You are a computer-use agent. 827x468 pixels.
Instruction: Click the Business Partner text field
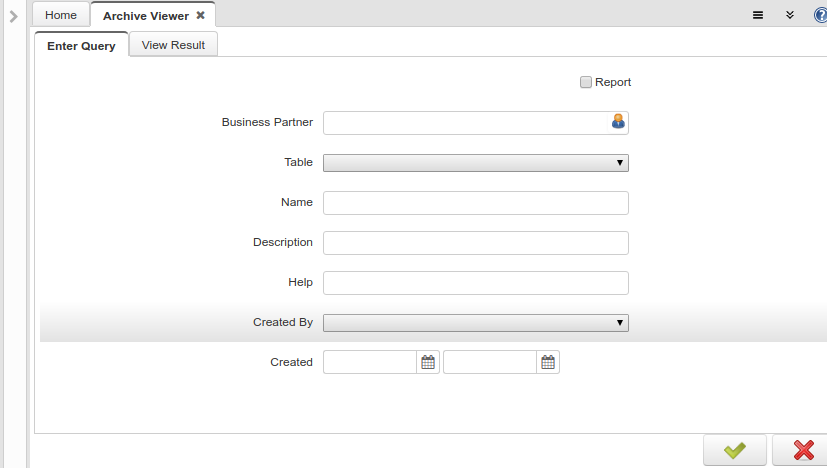467,123
